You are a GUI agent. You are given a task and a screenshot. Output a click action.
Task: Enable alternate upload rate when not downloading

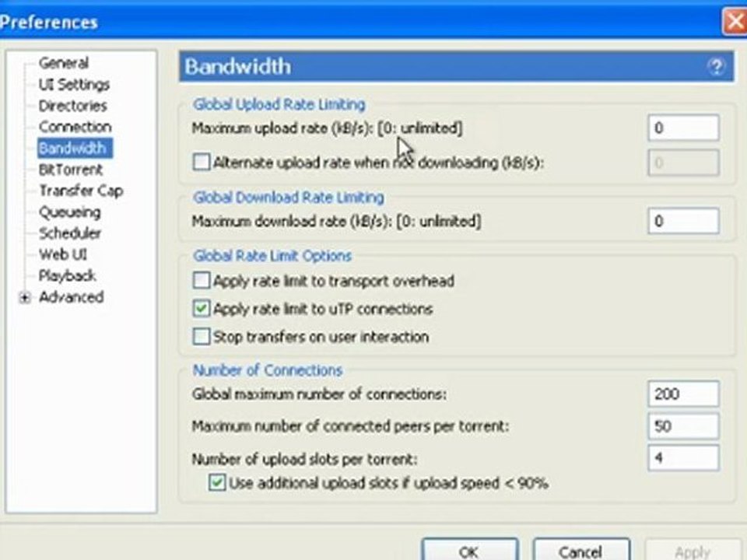201,162
